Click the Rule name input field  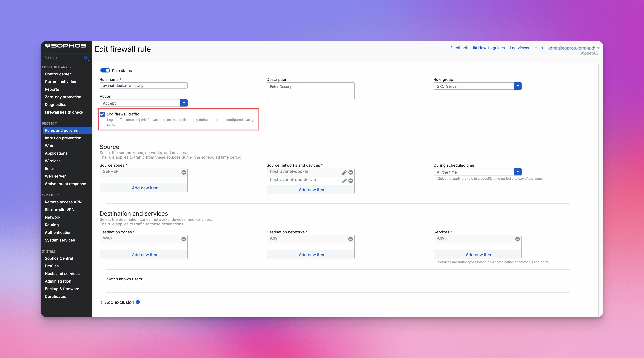click(144, 86)
